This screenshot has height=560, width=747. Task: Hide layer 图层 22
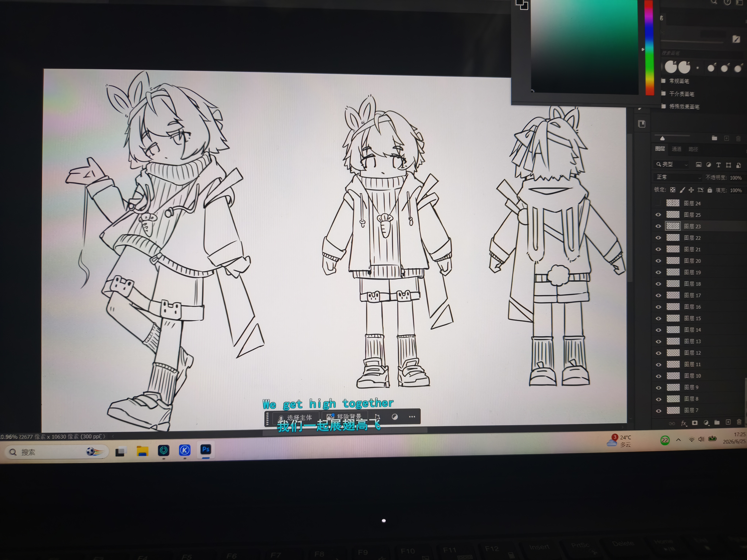tap(658, 238)
